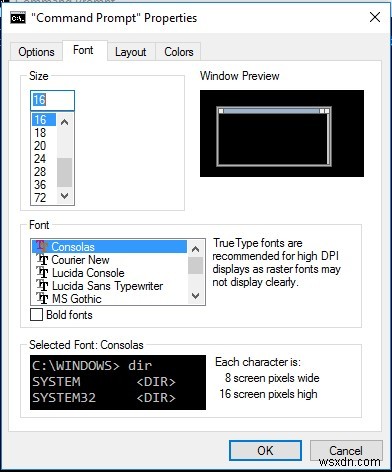Select Consolas in the font list
The height and width of the screenshot is (472, 392).
pyautogui.click(x=109, y=247)
